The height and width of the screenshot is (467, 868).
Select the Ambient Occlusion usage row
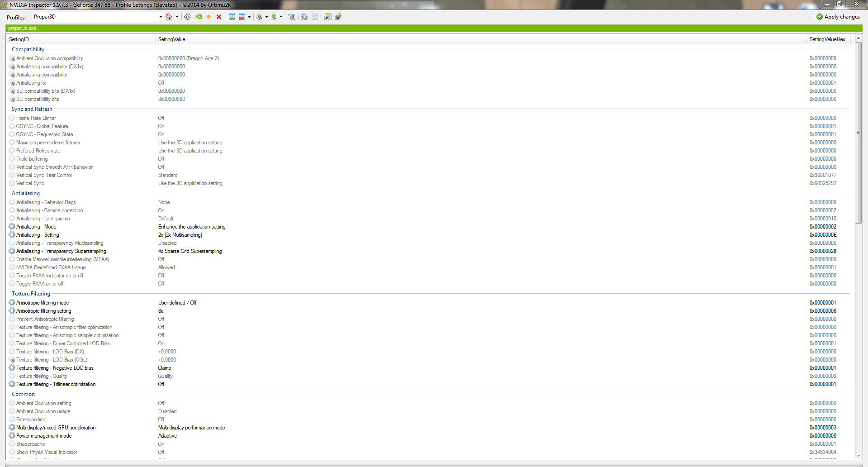[x=428, y=411]
